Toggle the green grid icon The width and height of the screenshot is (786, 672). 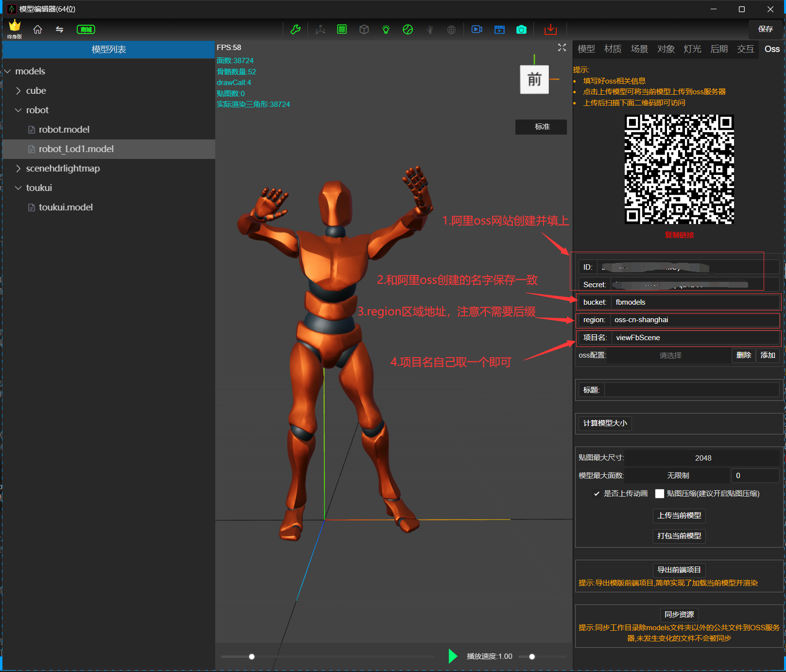342,30
